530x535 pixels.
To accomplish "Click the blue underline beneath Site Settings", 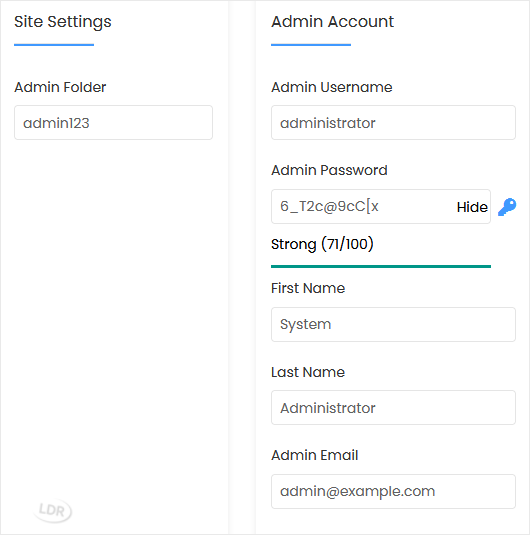I will pos(54,45).
